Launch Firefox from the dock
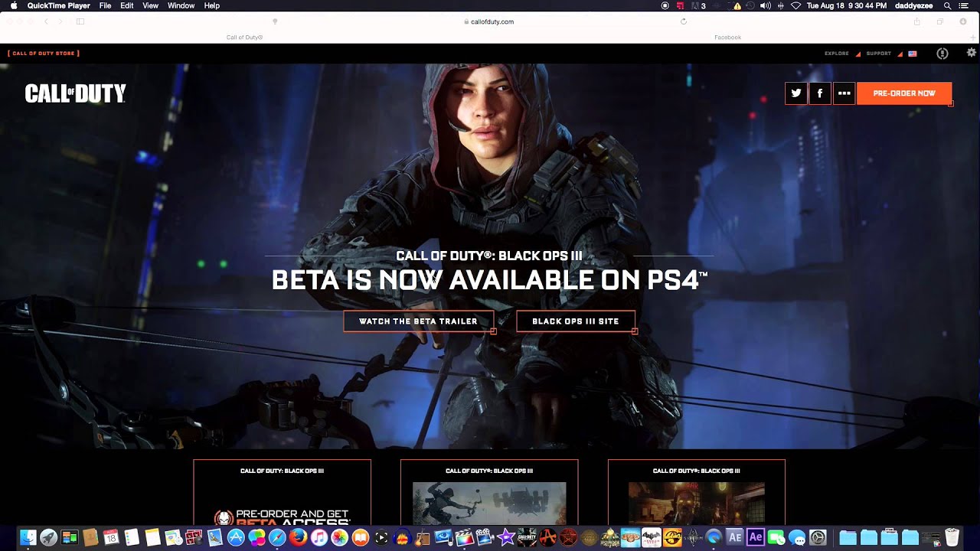The width and height of the screenshot is (980, 551). tap(298, 537)
